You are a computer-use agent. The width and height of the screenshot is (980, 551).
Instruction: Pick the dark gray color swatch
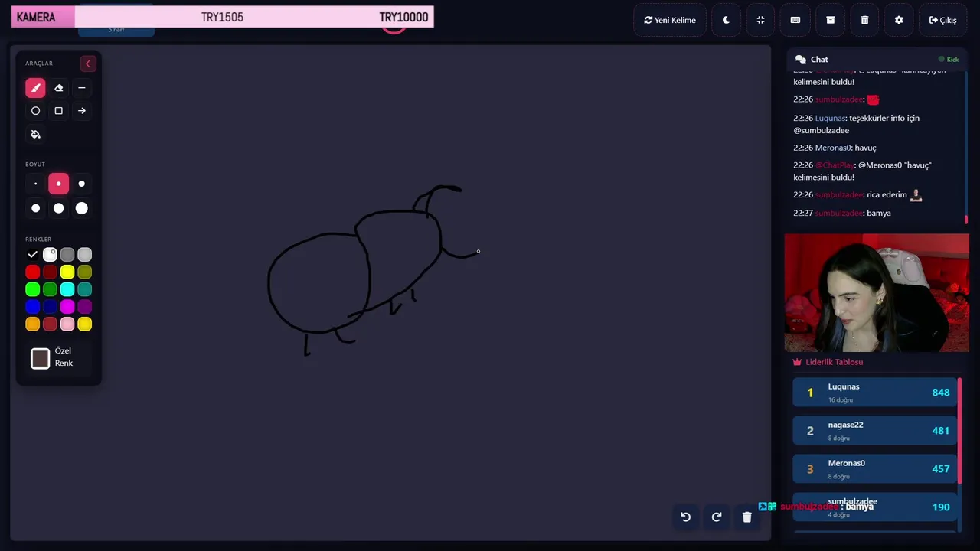pyautogui.click(x=67, y=255)
